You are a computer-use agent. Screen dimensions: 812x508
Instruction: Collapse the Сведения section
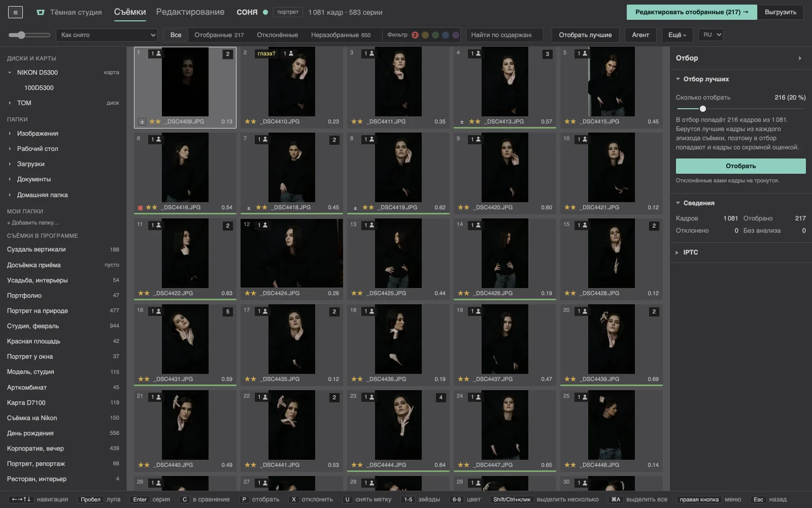[x=678, y=203]
